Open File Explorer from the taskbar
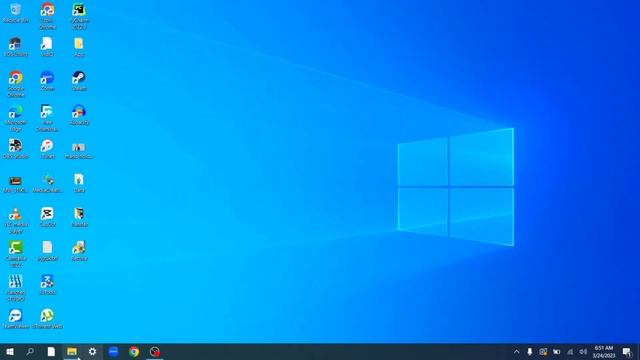640x360 pixels. tap(72, 351)
